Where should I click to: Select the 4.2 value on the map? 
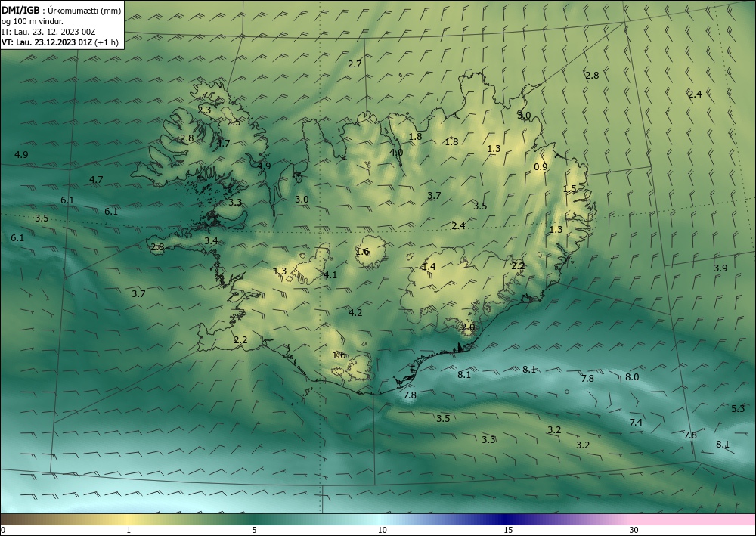355,312
